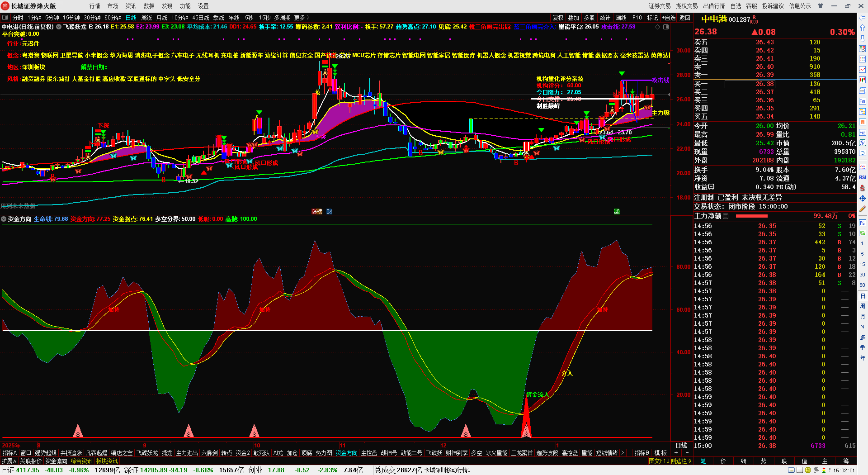Click the network status icon in status bar

[816, 470]
